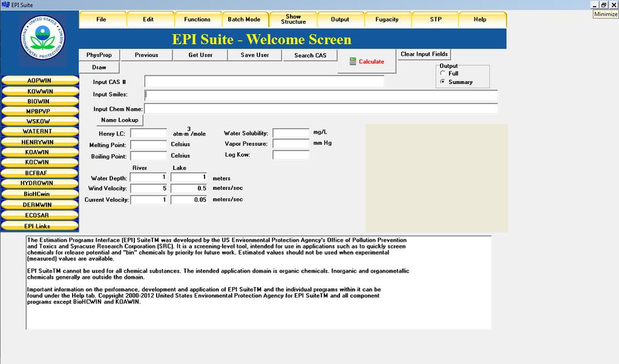Open the Fugacity menu
Screen dimensions: 619x364
pos(387,19)
